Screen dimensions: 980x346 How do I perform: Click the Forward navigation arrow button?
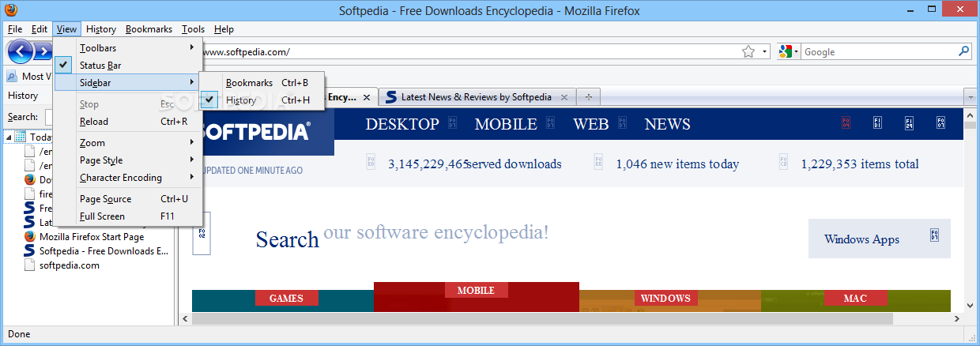43,52
